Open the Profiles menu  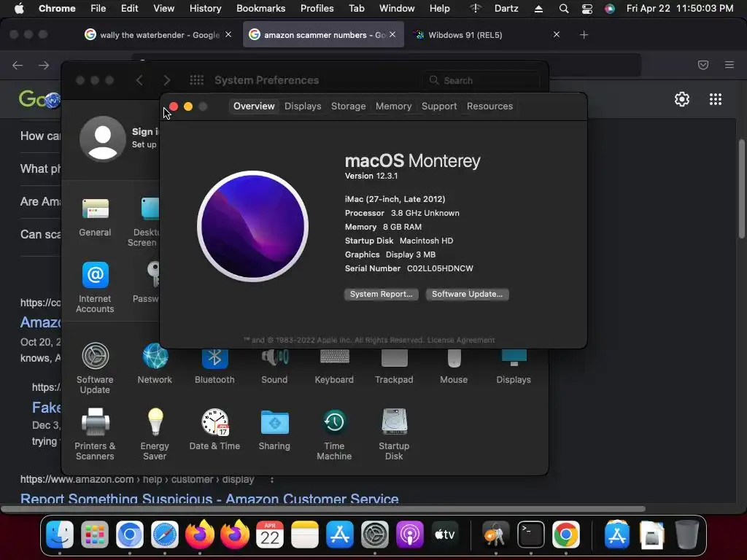tap(317, 9)
